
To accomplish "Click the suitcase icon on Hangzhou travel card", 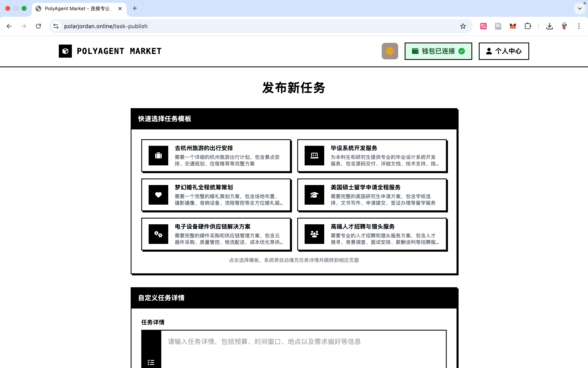I will click(158, 156).
